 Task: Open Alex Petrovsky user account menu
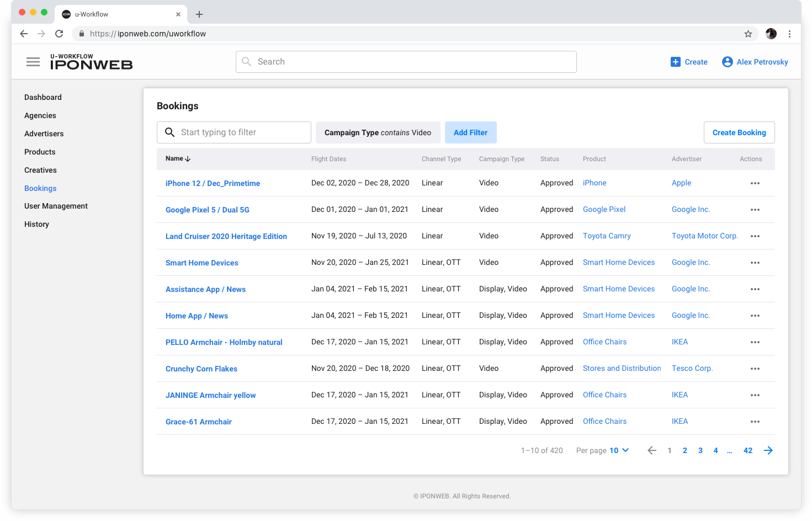point(755,62)
